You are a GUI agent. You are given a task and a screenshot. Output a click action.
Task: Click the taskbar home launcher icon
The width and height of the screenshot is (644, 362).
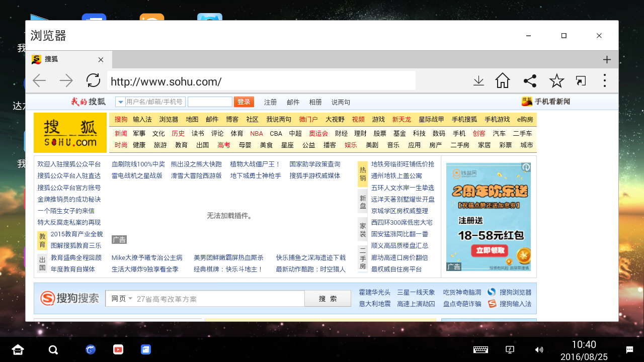(18, 350)
